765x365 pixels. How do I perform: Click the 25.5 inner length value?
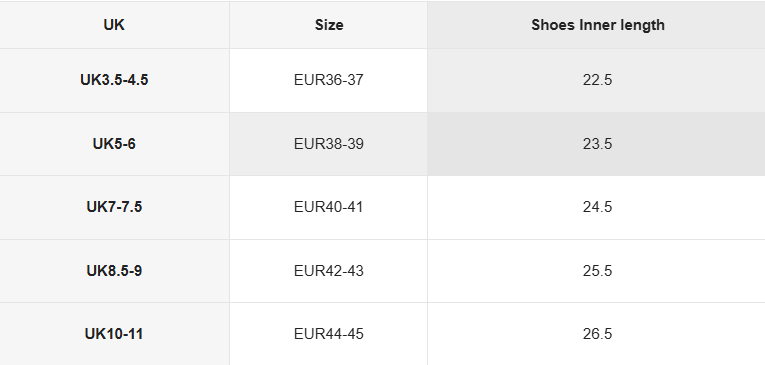point(597,271)
